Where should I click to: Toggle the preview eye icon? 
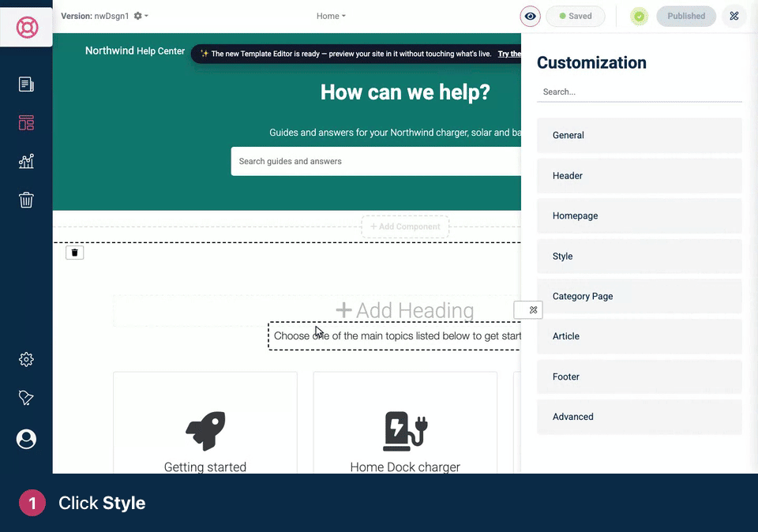coord(530,16)
